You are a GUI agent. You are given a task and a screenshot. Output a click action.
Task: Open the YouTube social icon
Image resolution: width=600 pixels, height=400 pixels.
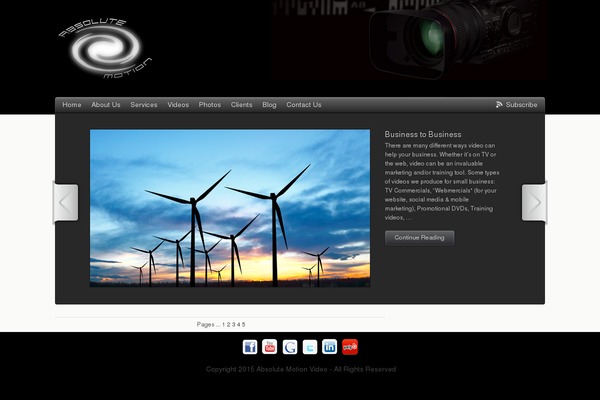pos(270,347)
